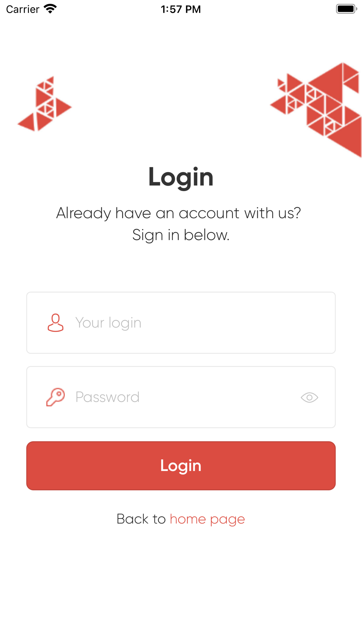
Task: Tap the battery icon in status bar
Action: pyautogui.click(x=346, y=9)
